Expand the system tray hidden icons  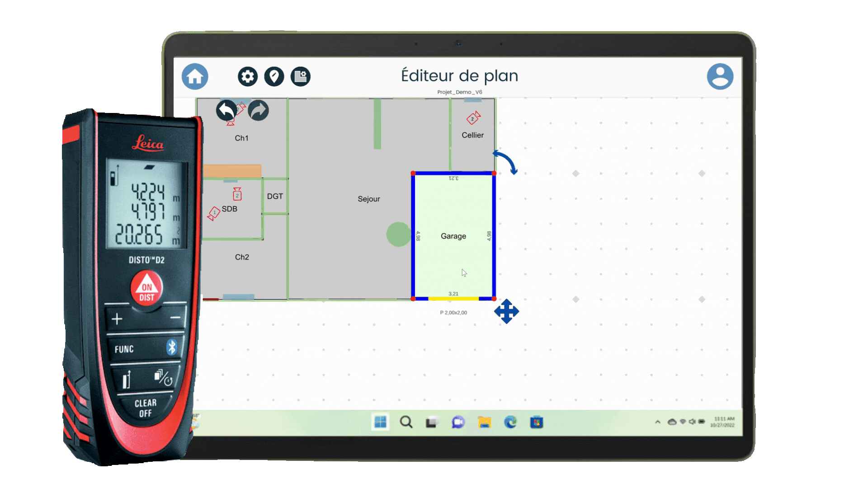(658, 422)
